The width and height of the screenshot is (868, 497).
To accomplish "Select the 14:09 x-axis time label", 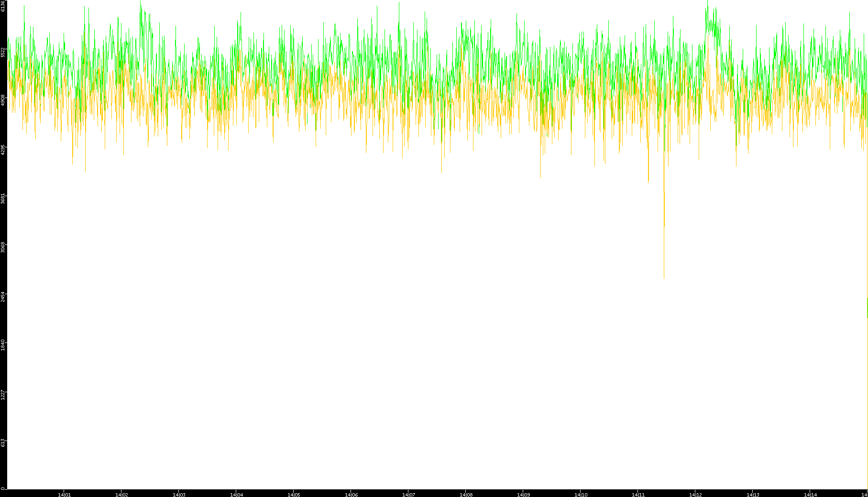I will coord(523,495).
